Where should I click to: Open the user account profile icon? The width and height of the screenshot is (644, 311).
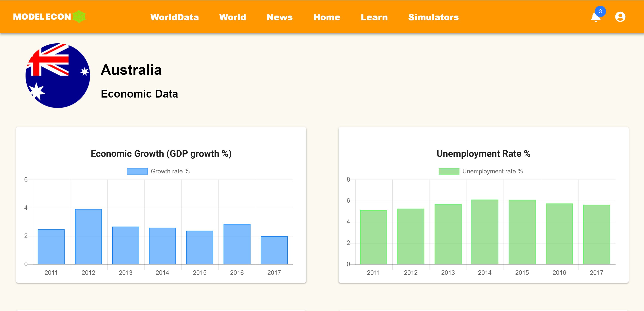click(x=620, y=17)
